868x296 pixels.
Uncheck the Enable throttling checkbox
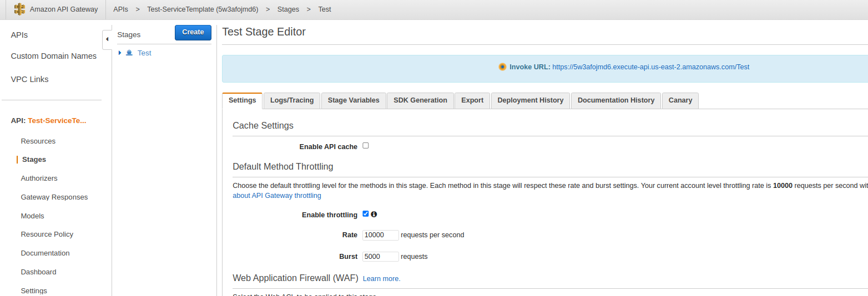tap(366, 214)
